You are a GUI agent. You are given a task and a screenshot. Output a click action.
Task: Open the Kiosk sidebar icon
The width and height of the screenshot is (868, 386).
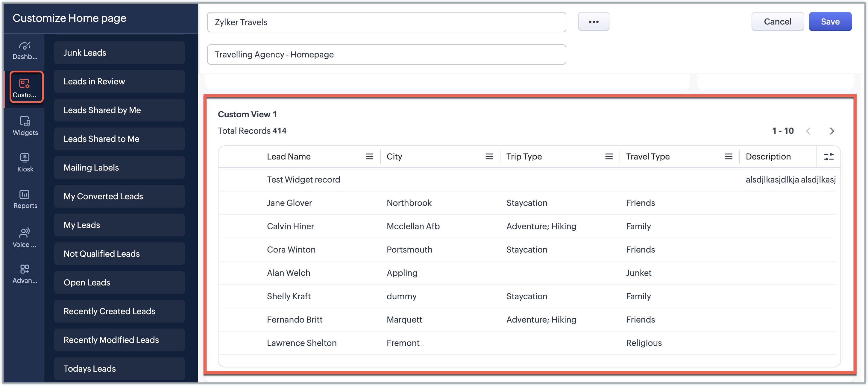click(25, 162)
